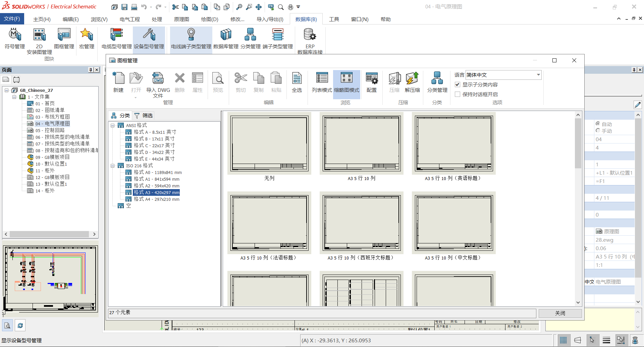
Task: Open ERP 数据库连接 tool
Action: point(310,42)
